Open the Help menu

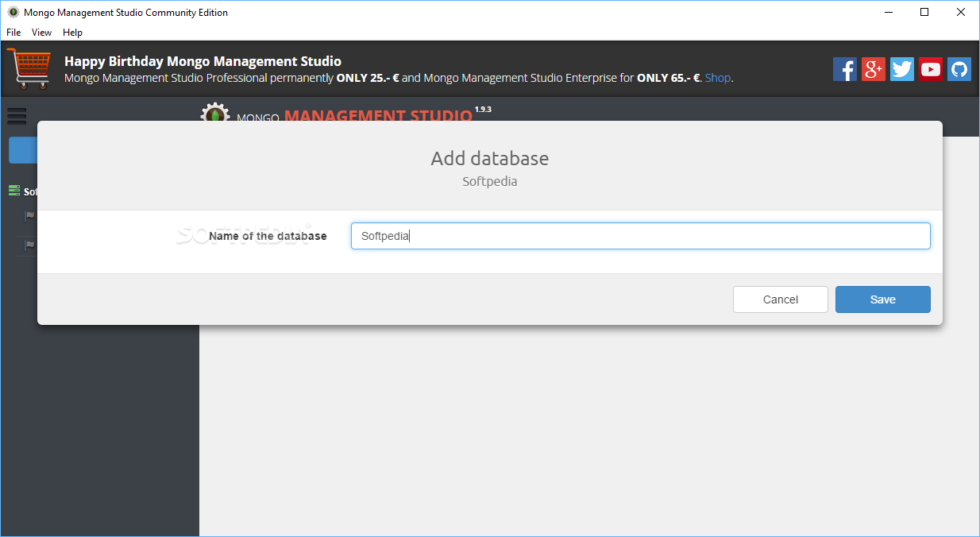click(x=72, y=33)
